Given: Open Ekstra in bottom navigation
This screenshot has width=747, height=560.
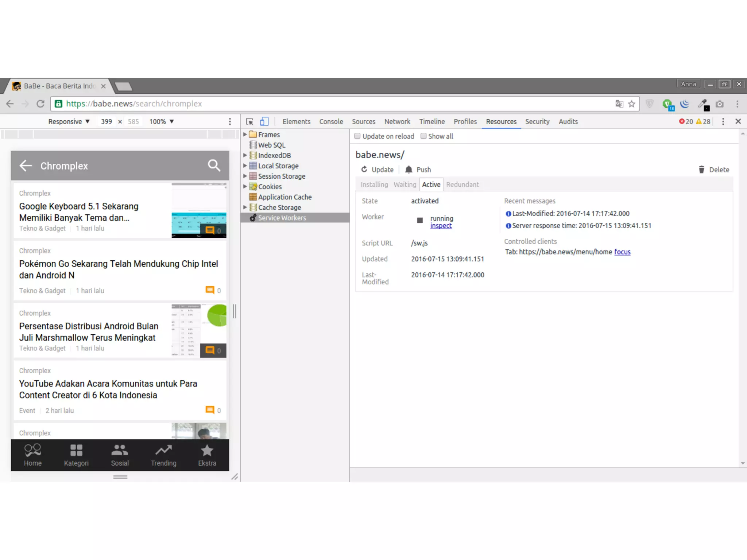Looking at the screenshot, I should pyautogui.click(x=207, y=455).
